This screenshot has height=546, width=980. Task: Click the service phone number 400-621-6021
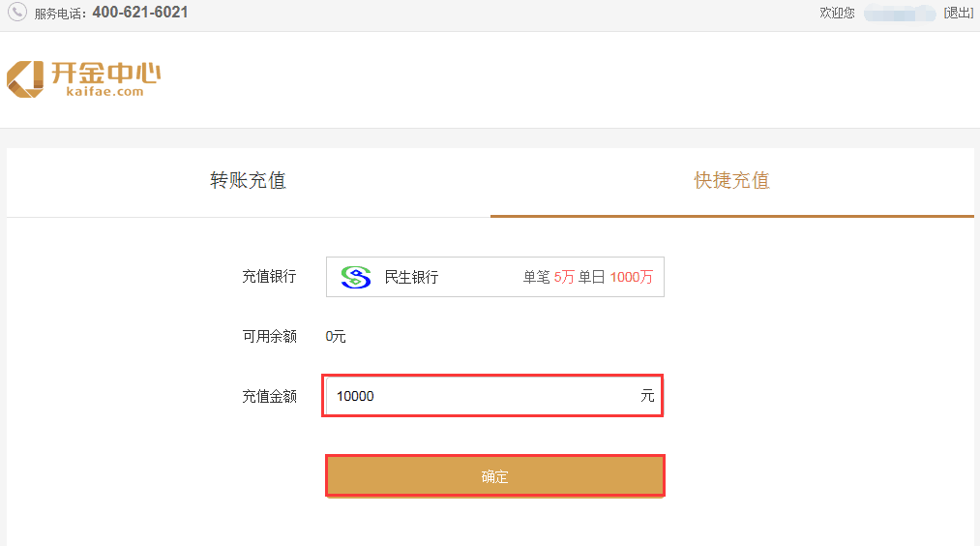click(140, 13)
